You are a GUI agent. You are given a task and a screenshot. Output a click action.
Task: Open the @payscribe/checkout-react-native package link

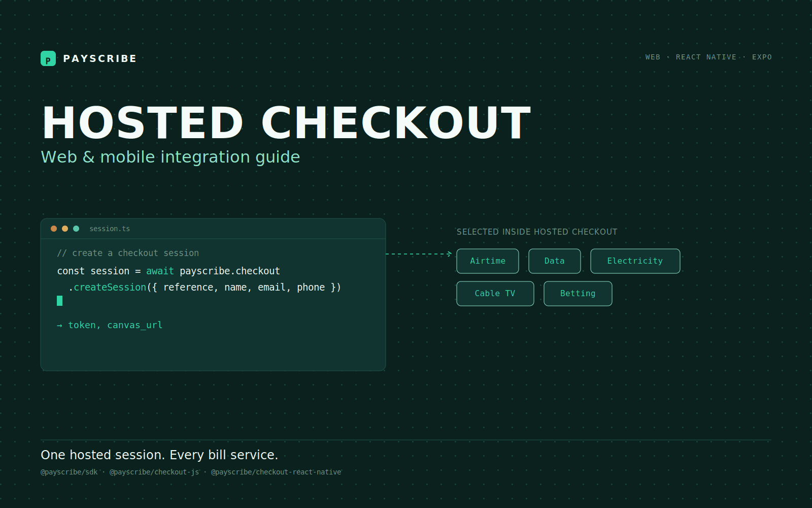(276, 472)
